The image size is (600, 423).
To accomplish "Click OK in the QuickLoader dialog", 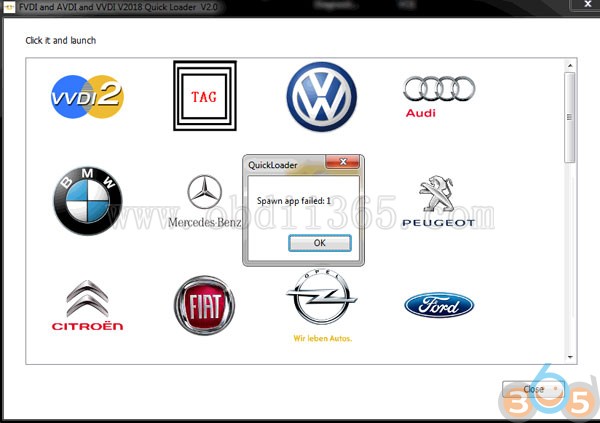I will point(320,243).
